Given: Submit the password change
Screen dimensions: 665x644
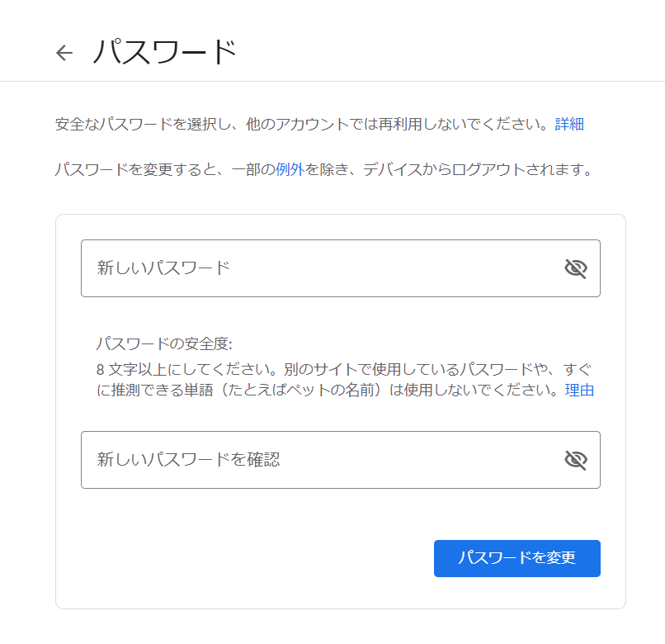Looking at the screenshot, I should point(516,558).
